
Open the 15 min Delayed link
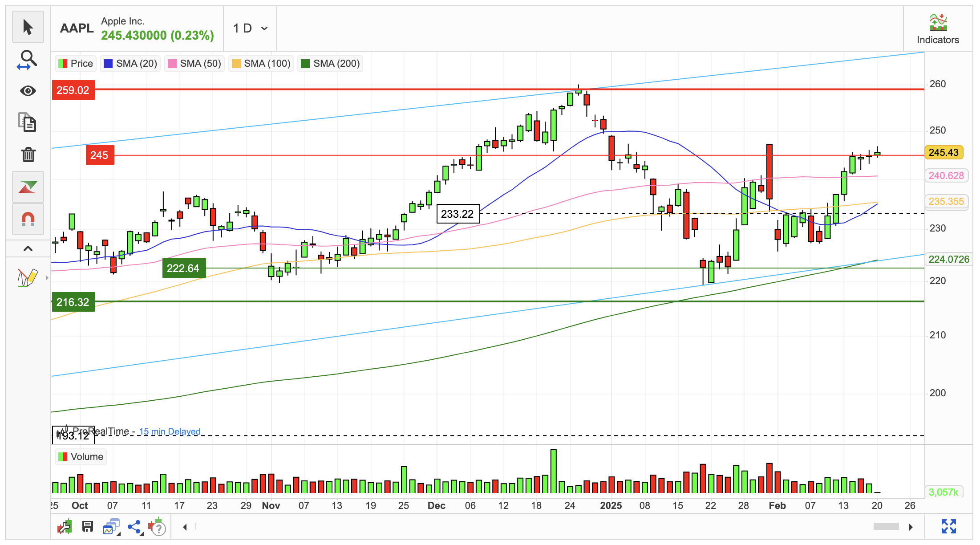click(170, 431)
